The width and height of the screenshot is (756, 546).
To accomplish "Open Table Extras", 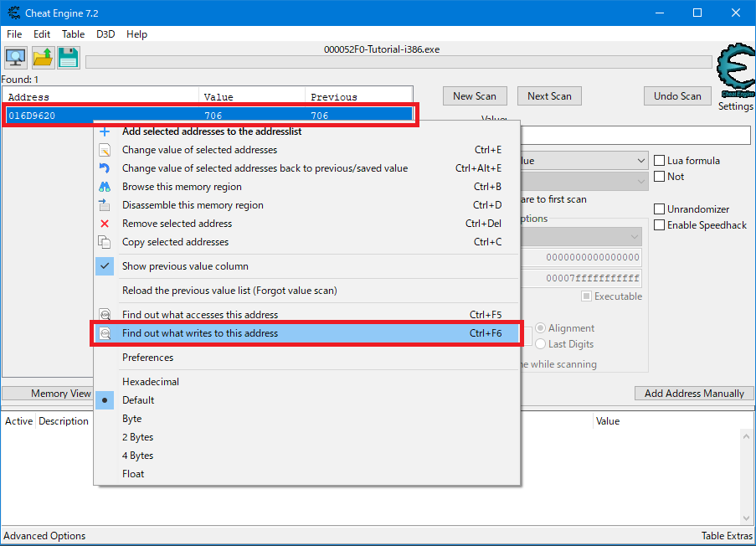I will coord(727,536).
